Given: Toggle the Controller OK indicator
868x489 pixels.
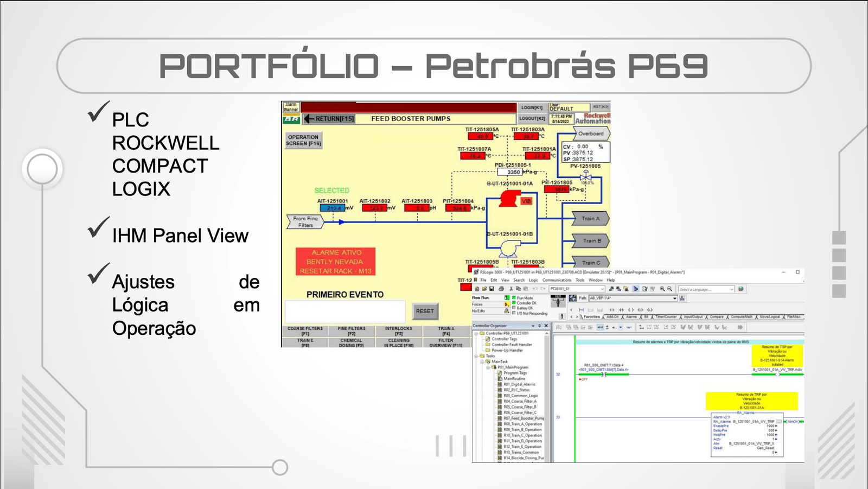Looking at the screenshot, I should pyautogui.click(x=514, y=303).
